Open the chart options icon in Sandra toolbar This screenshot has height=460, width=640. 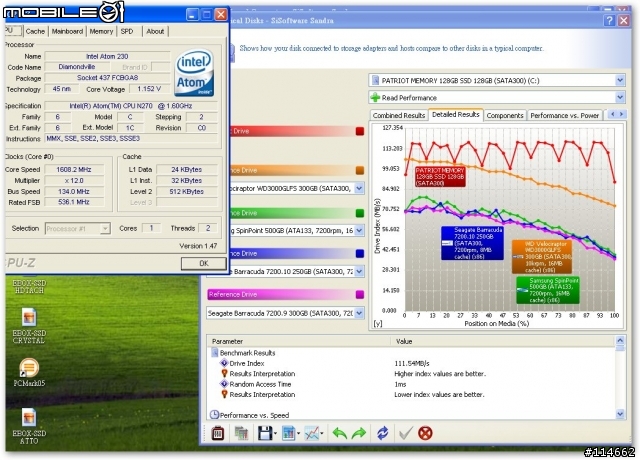[x=288, y=433]
